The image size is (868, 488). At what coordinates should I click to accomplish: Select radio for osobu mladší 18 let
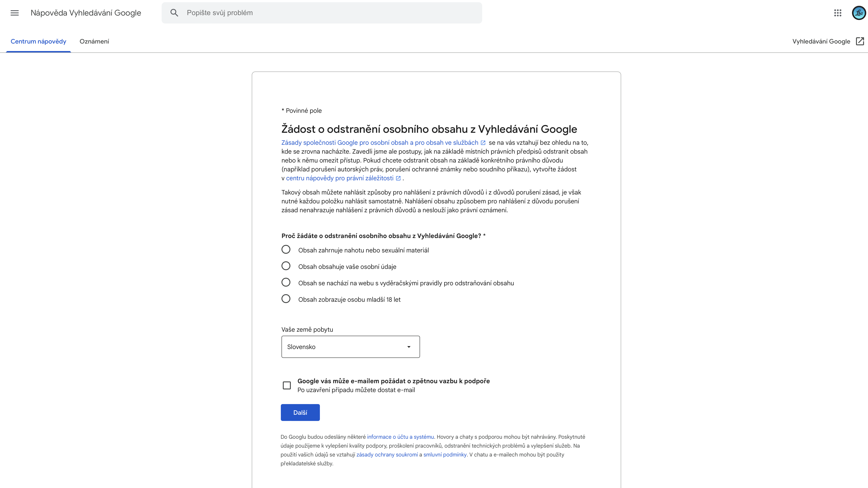tap(286, 299)
